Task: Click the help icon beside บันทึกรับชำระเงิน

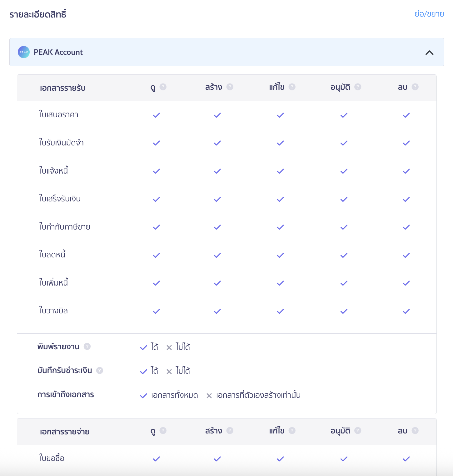Action: point(100,370)
